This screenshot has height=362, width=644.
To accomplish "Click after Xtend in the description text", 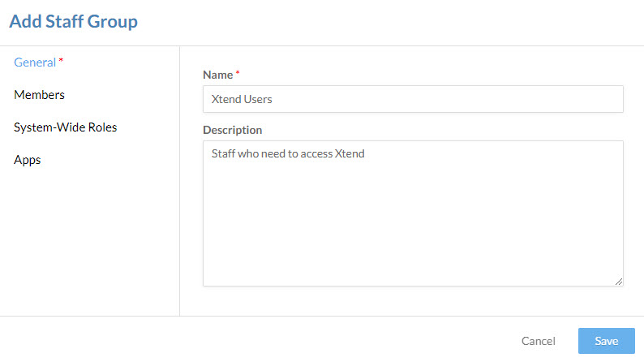I will click(365, 153).
